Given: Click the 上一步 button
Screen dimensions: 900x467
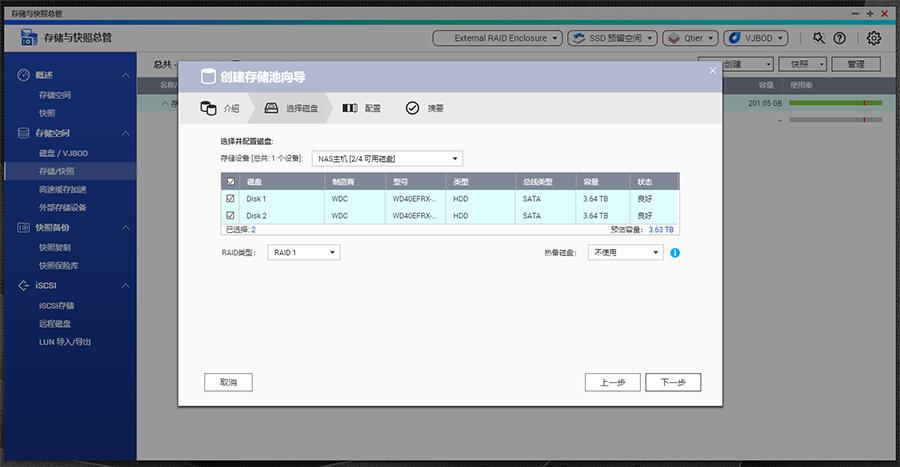Looking at the screenshot, I should pyautogui.click(x=612, y=382).
